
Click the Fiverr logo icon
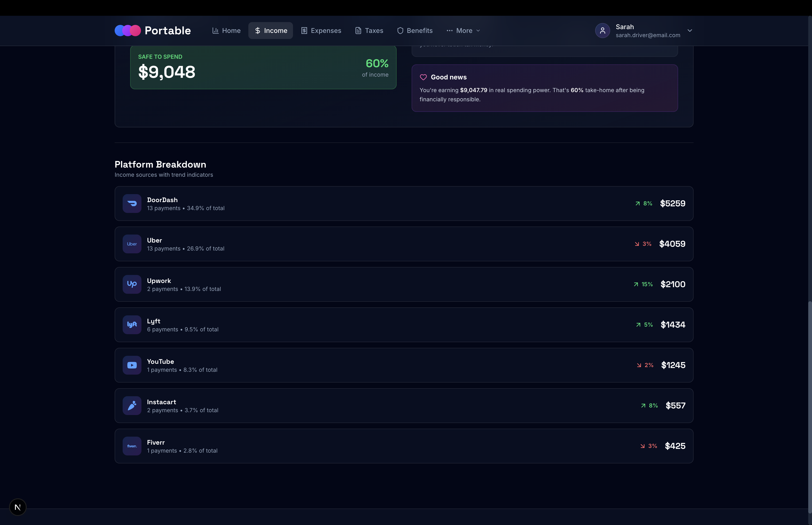[132, 446]
